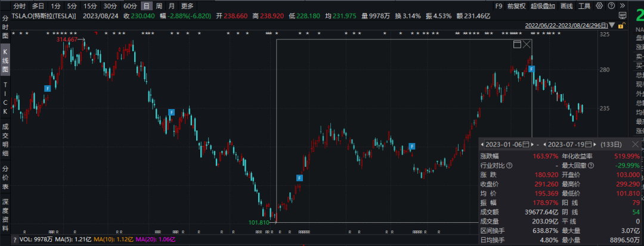Open 深度资料 in the left sidebar
Viewport: 644px width, 246px height.
pyautogui.click(x=5, y=214)
